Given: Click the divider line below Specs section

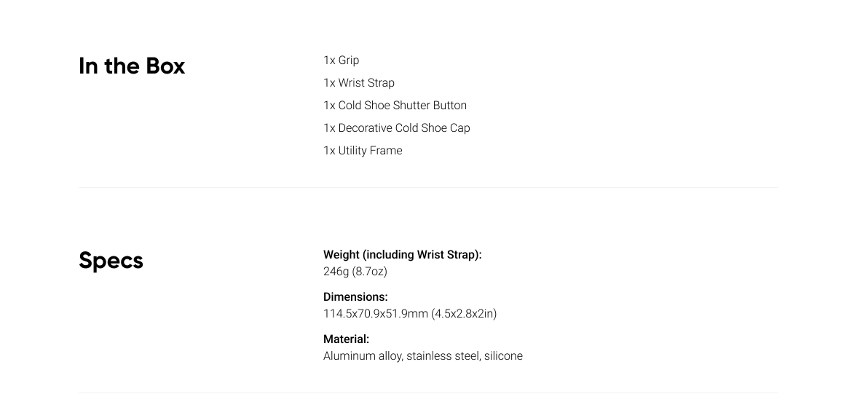Looking at the screenshot, I should pos(428,393).
